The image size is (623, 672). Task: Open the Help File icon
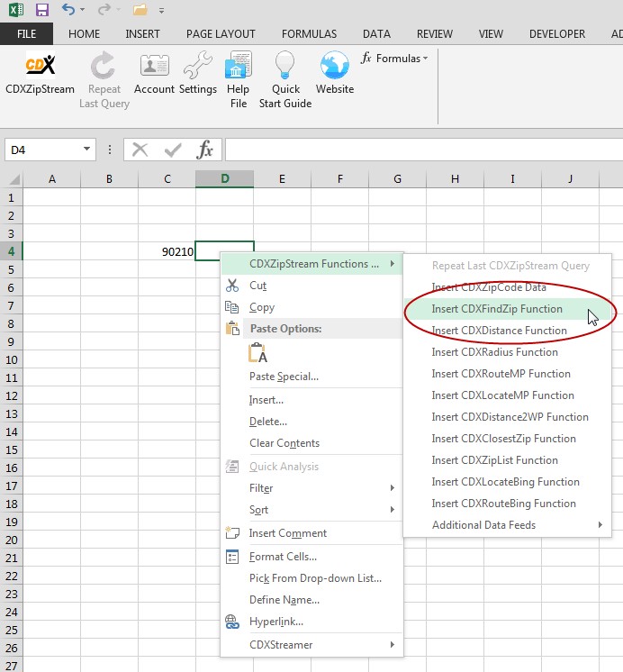pos(239,65)
